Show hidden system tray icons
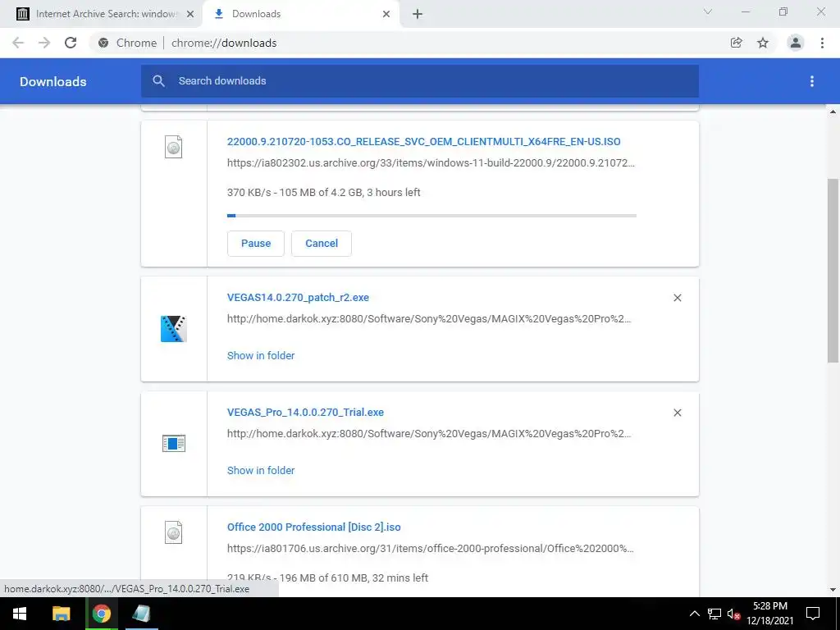 pyautogui.click(x=694, y=614)
